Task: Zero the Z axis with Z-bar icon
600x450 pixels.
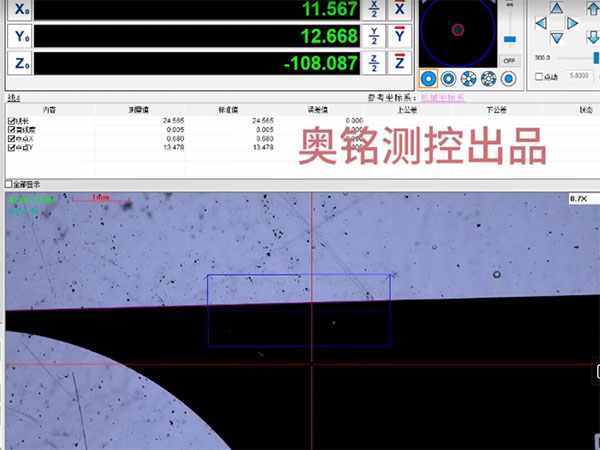Action: click(x=401, y=63)
